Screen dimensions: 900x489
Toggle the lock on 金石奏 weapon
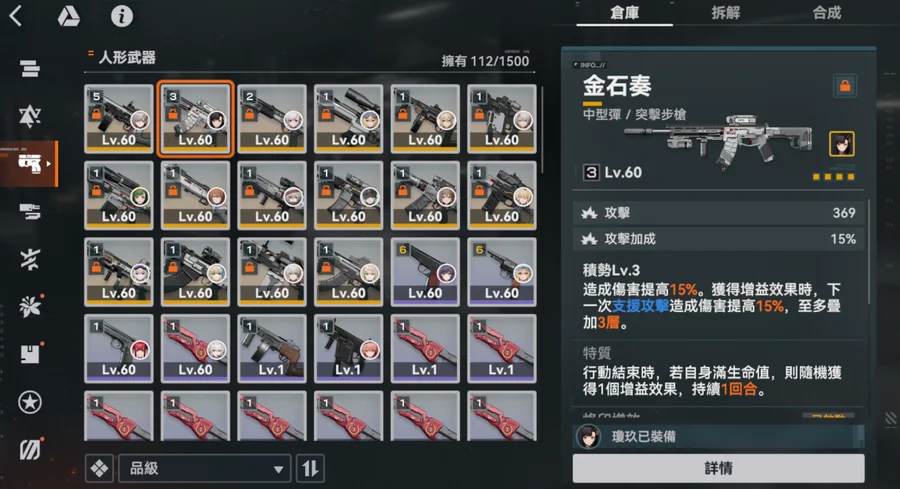click(845, 86)
